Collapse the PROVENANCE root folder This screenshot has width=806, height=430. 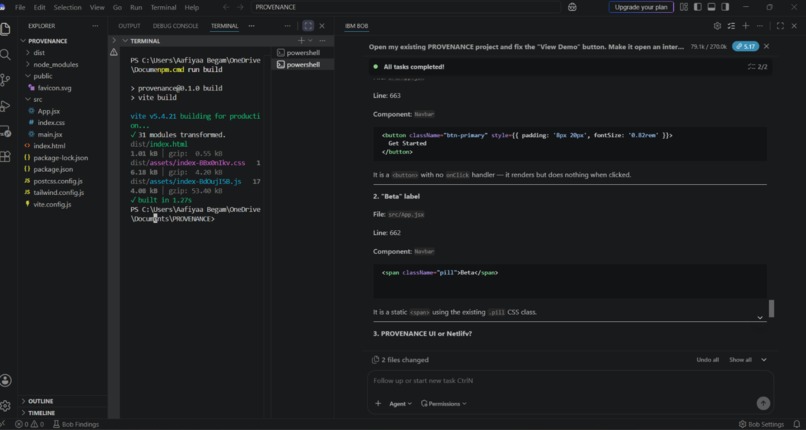pyautogui.click(x=47, y=41)
